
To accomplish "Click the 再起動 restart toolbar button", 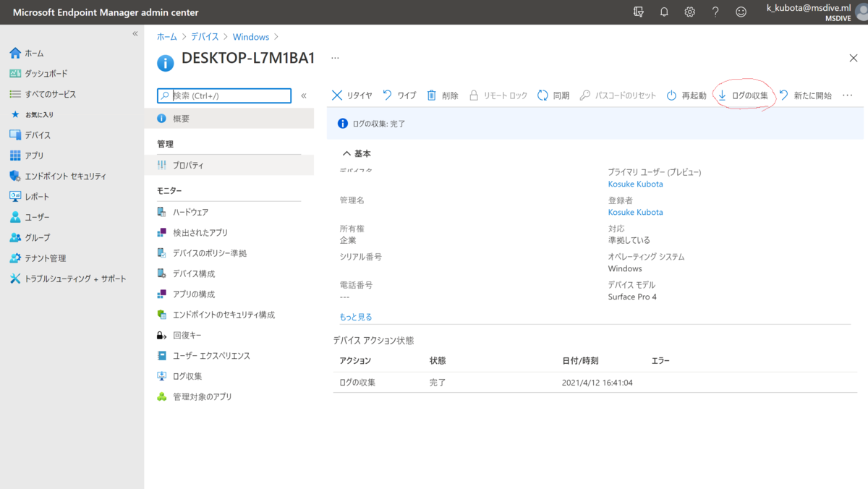I will (x=686, y=95).
